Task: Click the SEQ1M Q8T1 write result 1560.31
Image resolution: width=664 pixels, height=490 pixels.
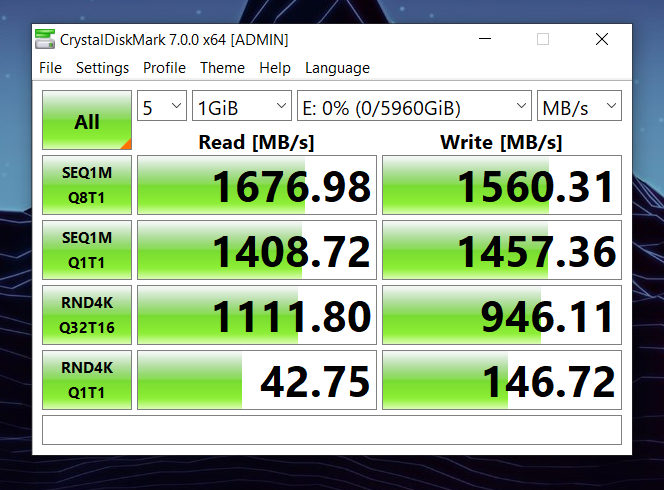Action: pyautogui.click(x=502, y=185)
